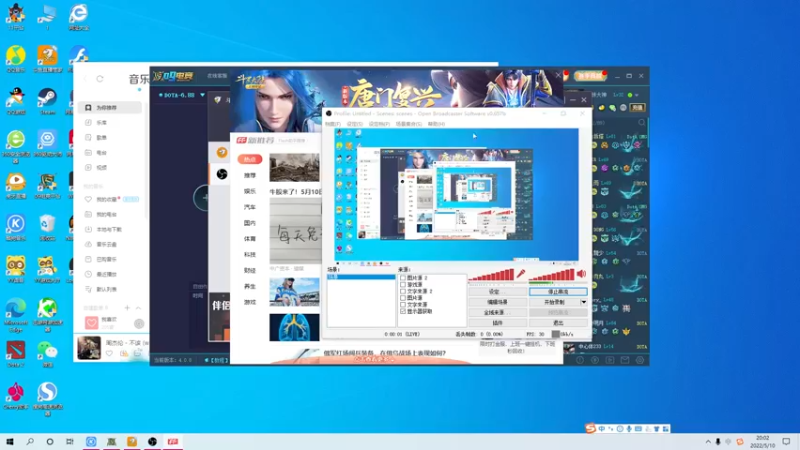Toggle the 文字来源 source checkbox without number
The width and height of the screenshot is (800, 450).
pos(403,305)
